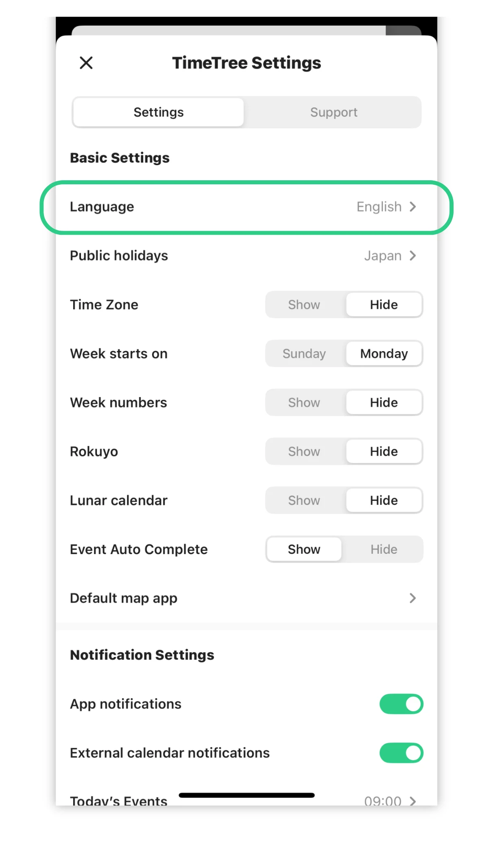
Task: Select Hide for Time Zone
Action: 384,305
